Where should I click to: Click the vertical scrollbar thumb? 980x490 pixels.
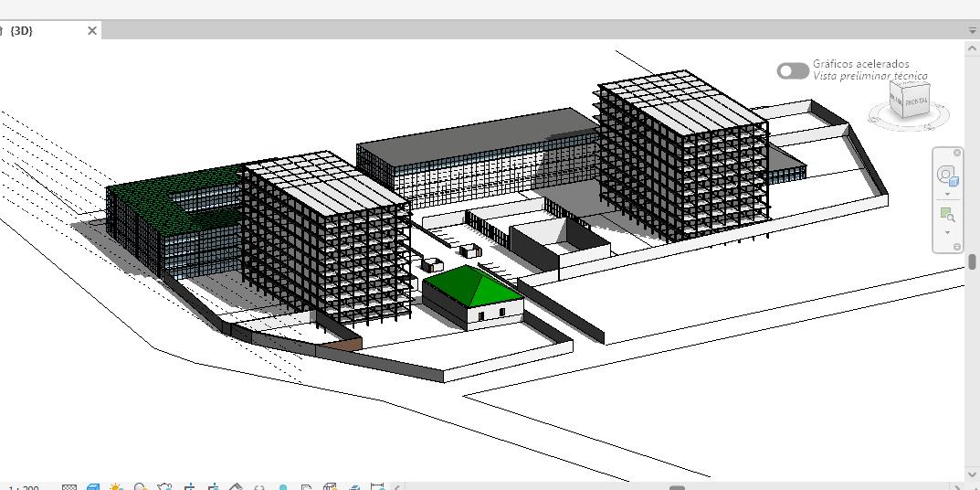[972, 261]
